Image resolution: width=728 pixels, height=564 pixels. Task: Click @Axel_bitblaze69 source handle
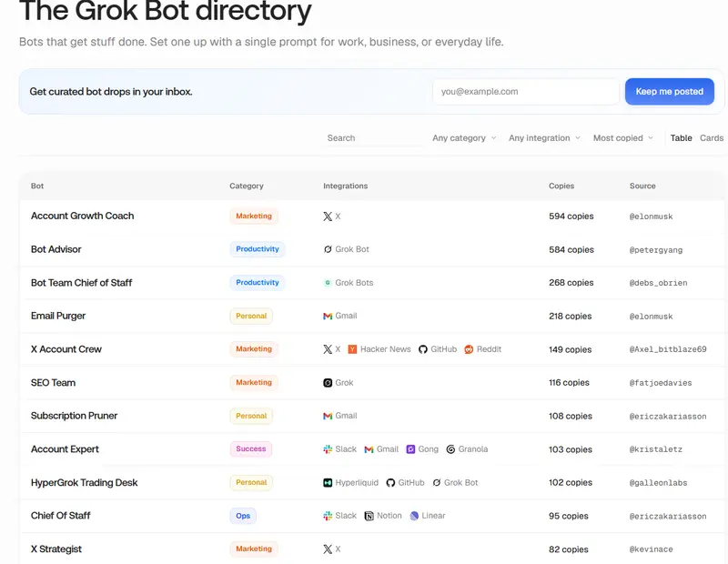coord(668,349)
